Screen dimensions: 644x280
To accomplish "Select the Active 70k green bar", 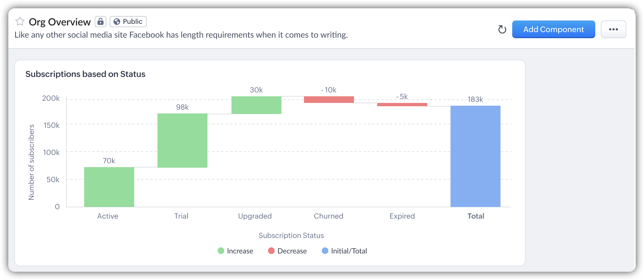I will tap(109, 187).
